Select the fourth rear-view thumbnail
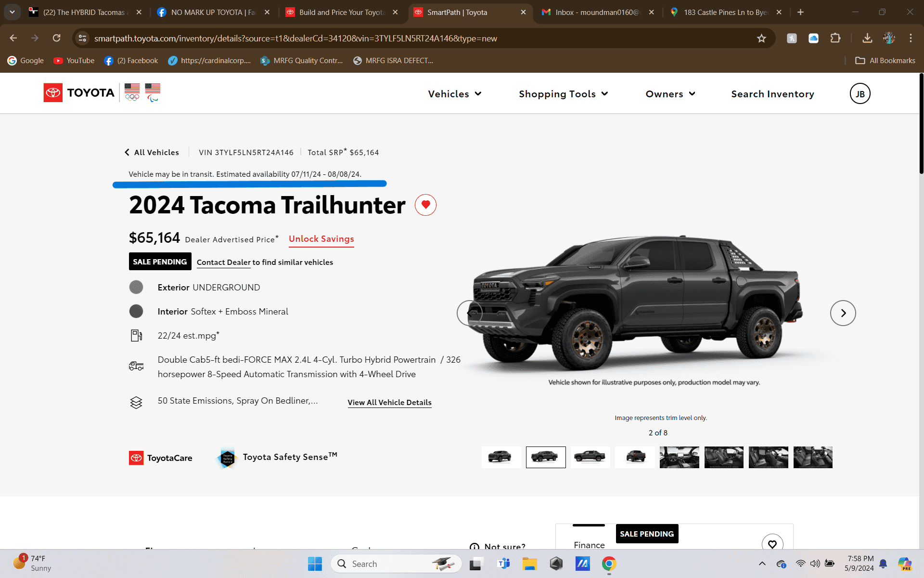 point(635,457)
